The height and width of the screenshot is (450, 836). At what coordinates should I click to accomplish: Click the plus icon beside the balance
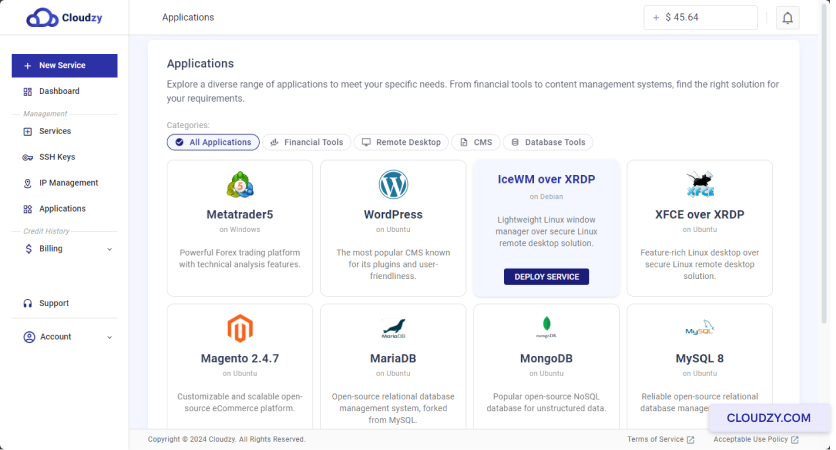[656, 18]
